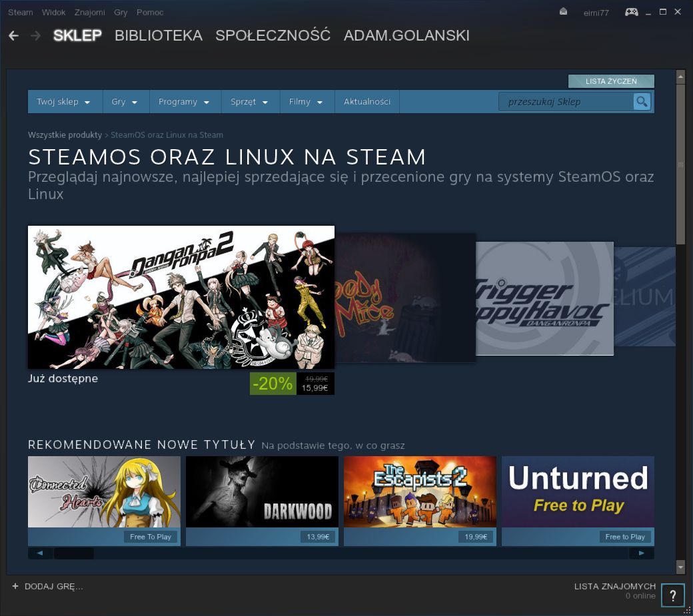Click the page scrollbar up arrow
This screenshot has width=693, height=616.
pos(680,77)
